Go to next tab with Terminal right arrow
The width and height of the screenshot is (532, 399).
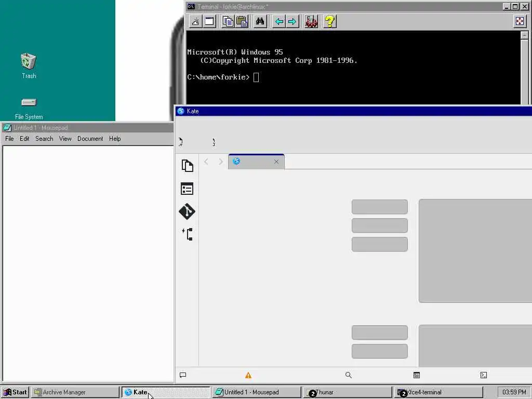[x=292, y=21]
